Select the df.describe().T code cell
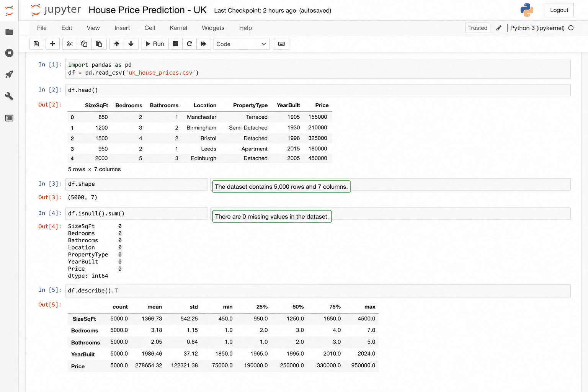The image size is (588, 392). coord(318,291)
